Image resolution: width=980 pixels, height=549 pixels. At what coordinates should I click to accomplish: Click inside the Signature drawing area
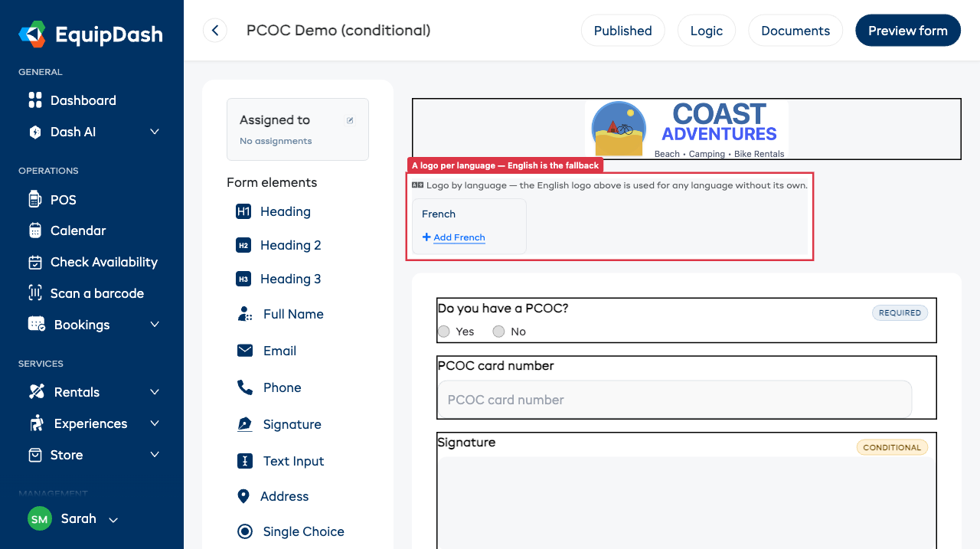pos(686,502)
